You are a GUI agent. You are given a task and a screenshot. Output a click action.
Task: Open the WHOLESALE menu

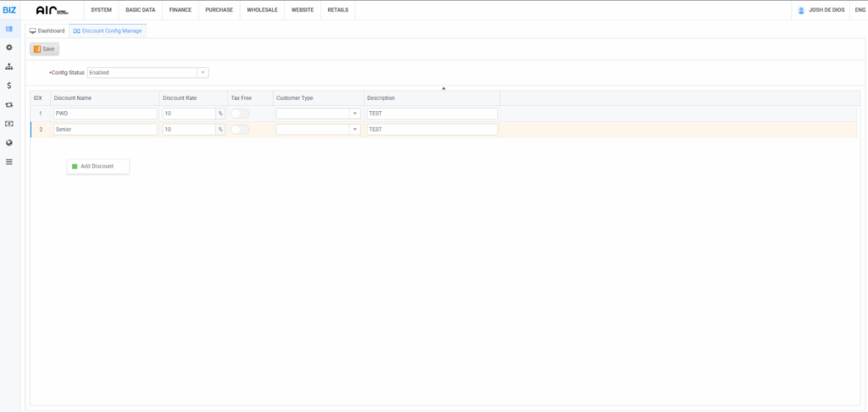pos(261,10)
